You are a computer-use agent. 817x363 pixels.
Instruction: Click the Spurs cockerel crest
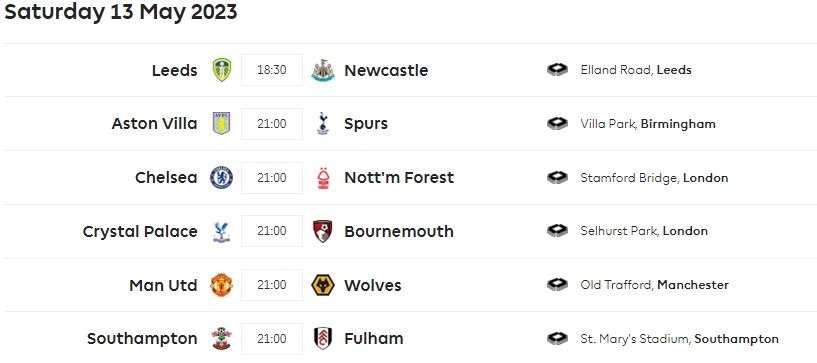tap(323, 124)
